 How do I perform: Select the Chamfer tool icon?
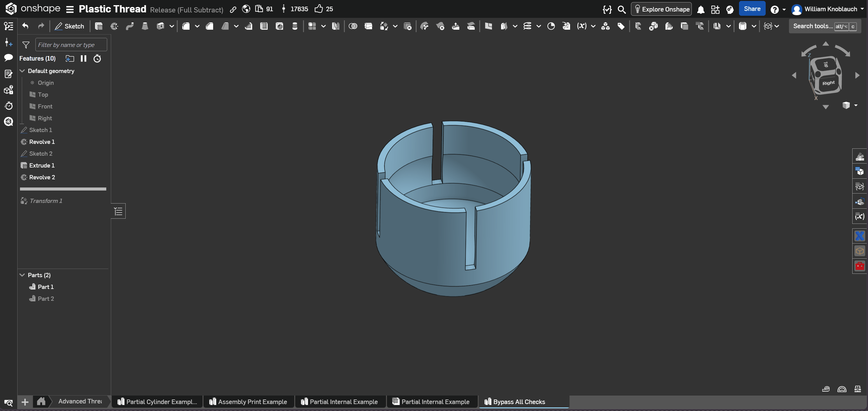210,26
